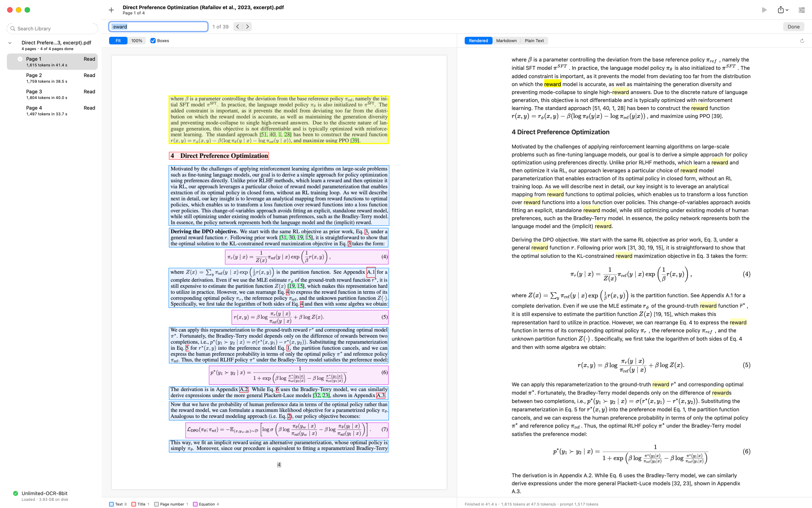
Task: Click the equation (4) box in the PDF
Action: point(307,257)
